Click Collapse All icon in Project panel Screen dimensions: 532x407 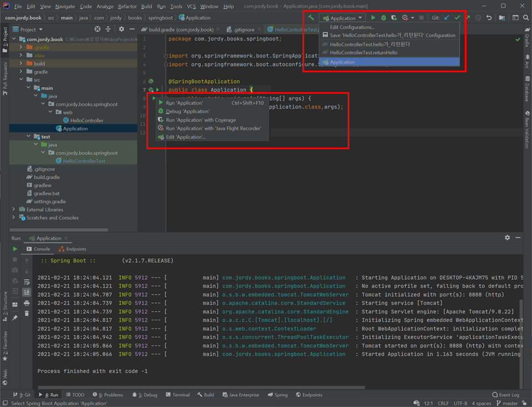[x=108, y=29]
